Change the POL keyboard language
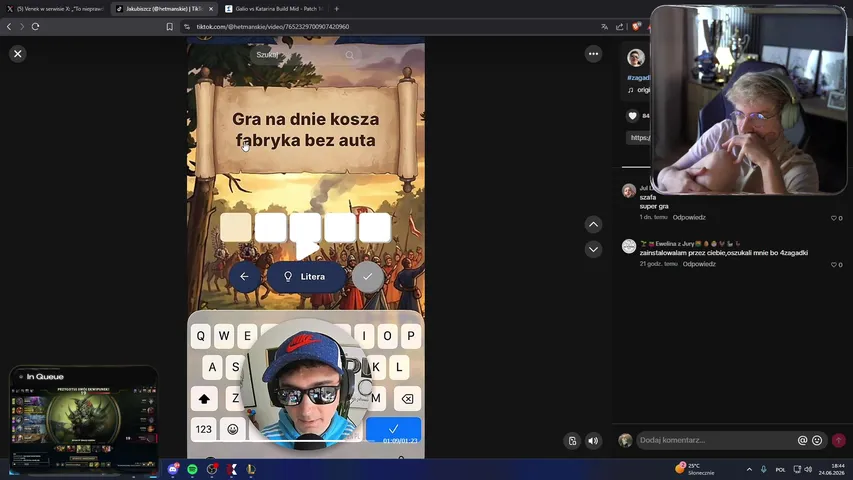853x480 pixels. [781, 470]
